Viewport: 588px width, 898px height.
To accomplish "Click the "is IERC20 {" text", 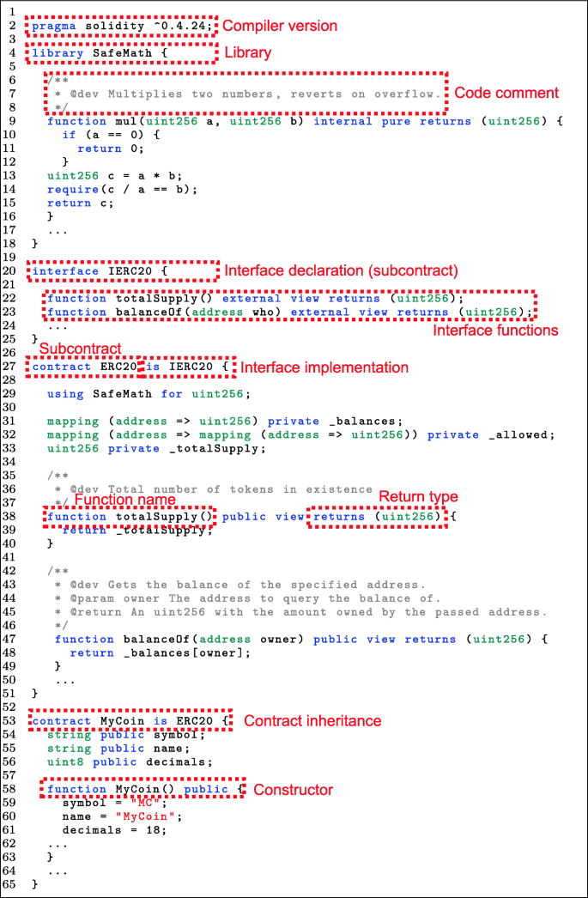I will 187,367.
